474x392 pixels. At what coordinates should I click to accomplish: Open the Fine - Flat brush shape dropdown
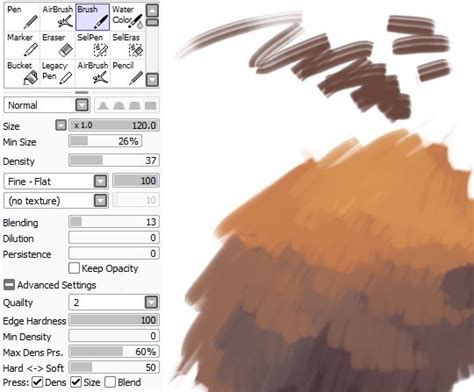tap(56, 181)
